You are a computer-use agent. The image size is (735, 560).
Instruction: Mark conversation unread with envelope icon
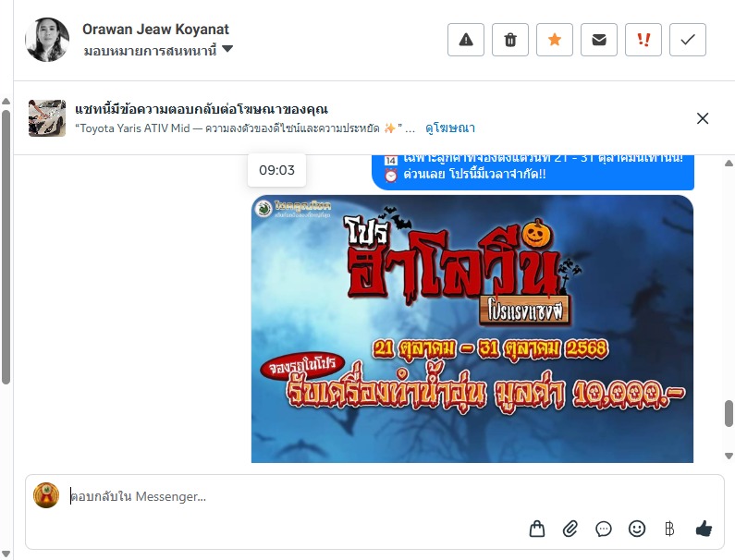click(599, 40)
